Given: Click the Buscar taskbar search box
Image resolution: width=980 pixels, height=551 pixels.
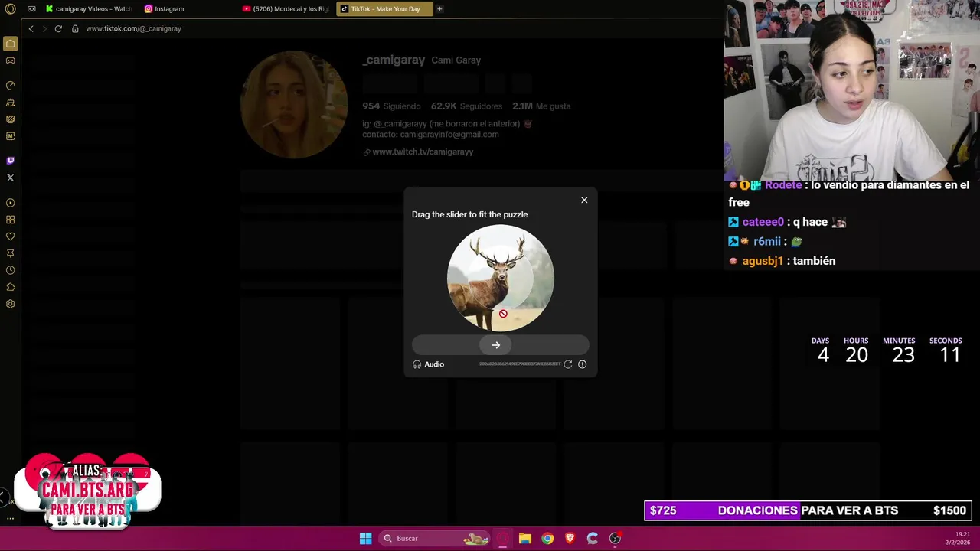Looking at the screenshot, I should click(x=435, y=538).
